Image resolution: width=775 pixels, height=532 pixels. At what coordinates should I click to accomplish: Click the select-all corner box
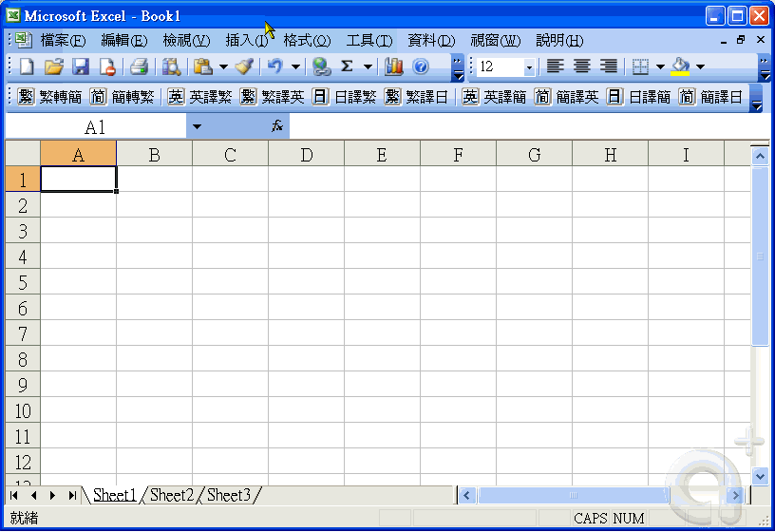23,153
